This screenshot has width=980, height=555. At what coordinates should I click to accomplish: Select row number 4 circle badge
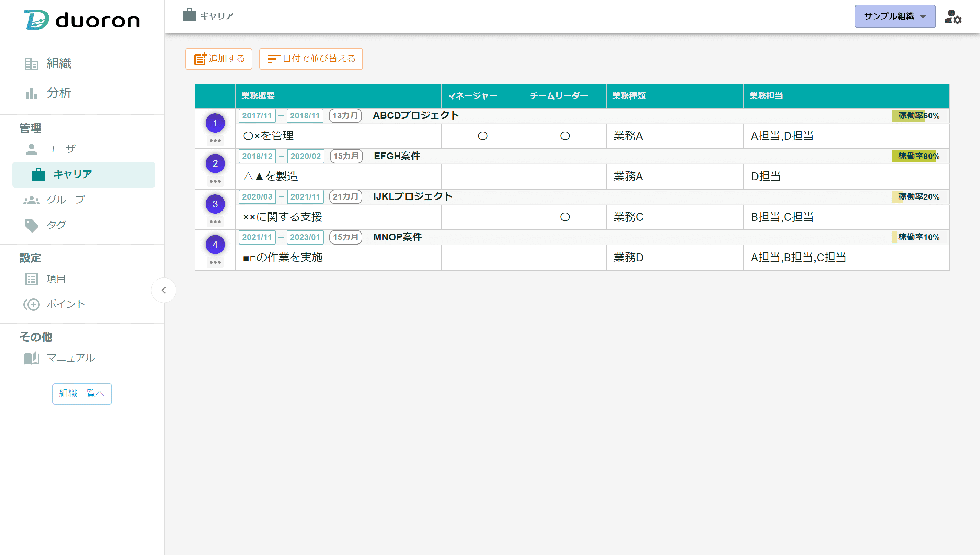click(x=215, y=244)
